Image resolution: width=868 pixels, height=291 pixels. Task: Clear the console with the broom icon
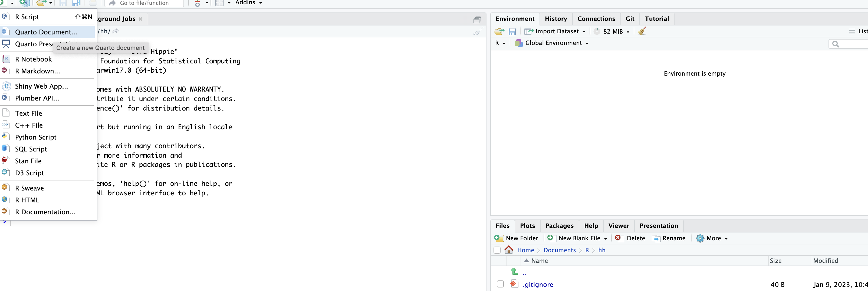pos(478,31)
